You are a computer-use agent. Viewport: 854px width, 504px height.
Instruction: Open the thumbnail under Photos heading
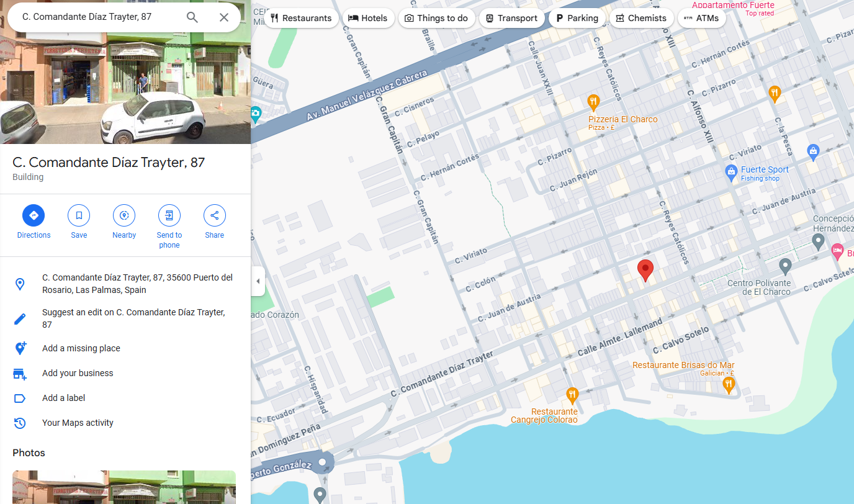pos(124,487)
